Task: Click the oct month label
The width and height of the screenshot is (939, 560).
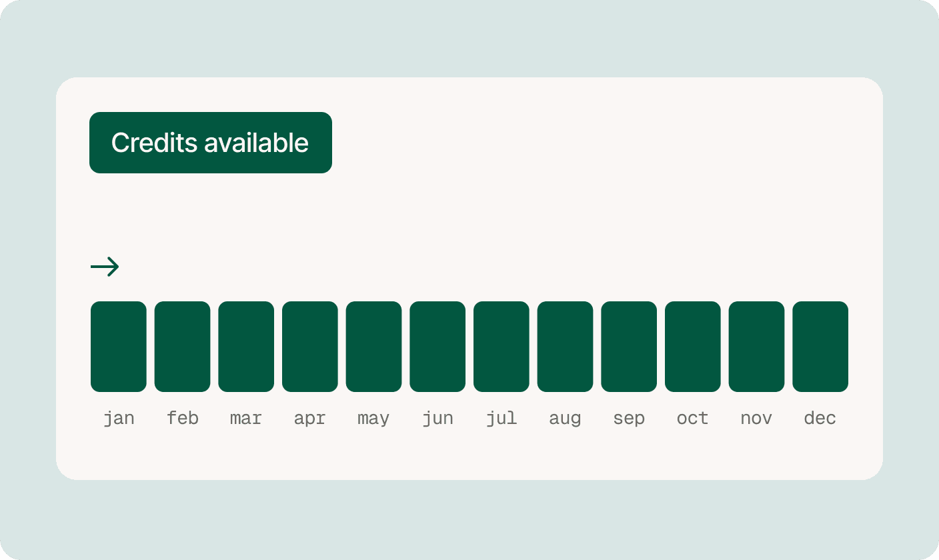Action: 693,419
